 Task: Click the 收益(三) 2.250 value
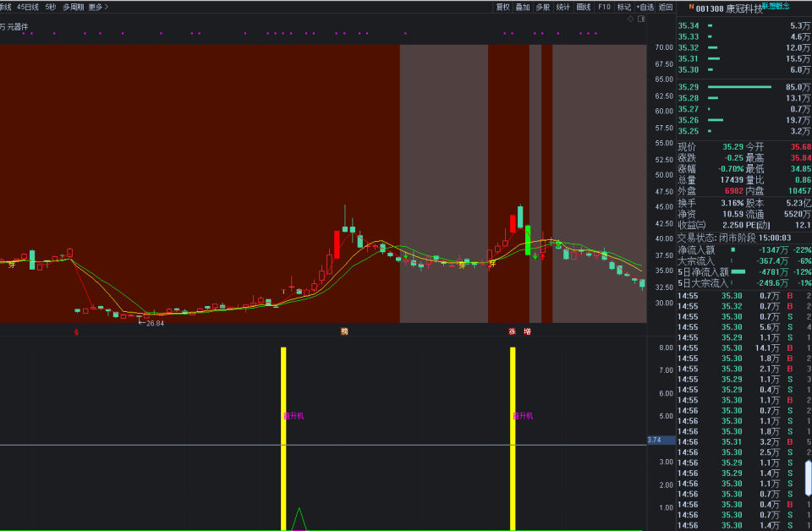coord(732,225)
